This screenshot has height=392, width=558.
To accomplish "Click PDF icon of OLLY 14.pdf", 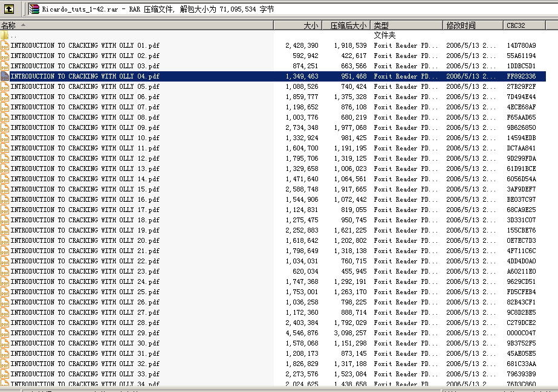I will (5, 179).
